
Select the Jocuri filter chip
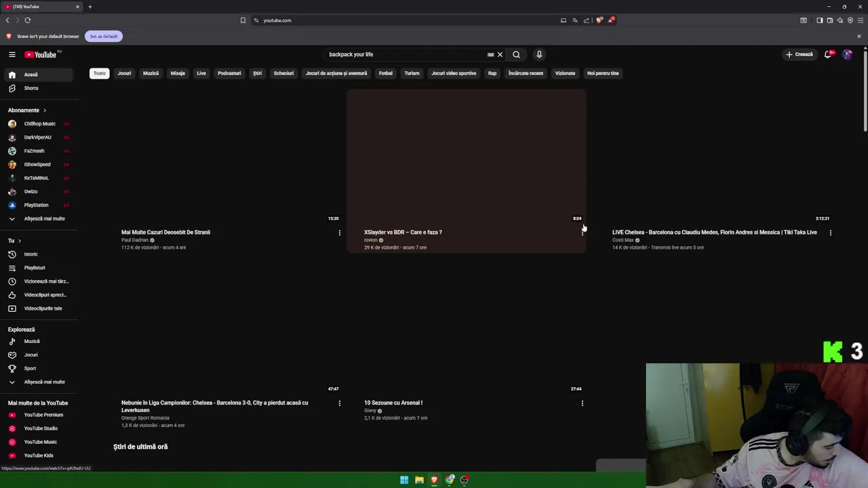tap(124, 73)
